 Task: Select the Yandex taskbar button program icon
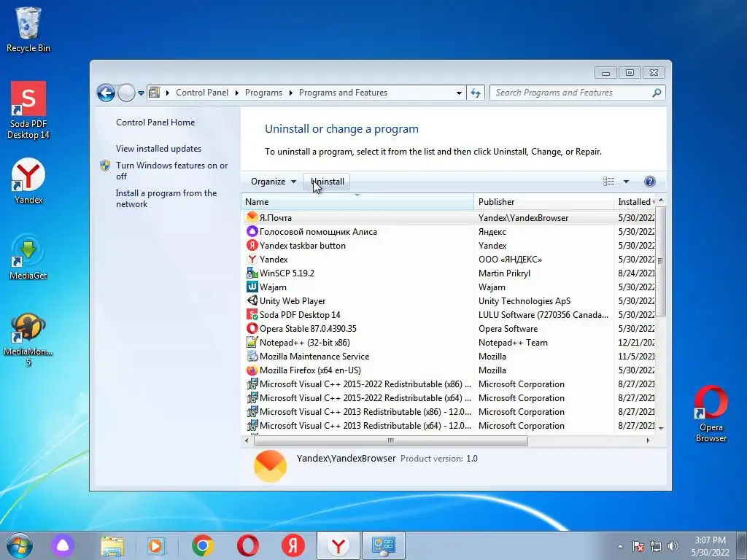click(x=252, y=245)
